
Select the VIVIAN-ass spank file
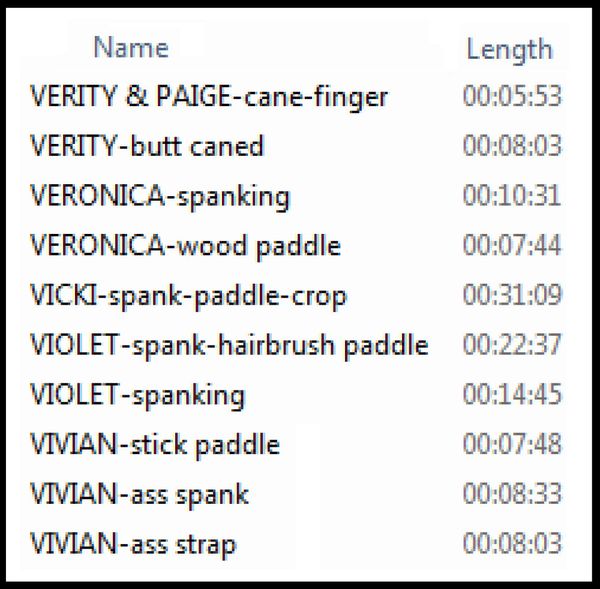[x=139, y=495]
